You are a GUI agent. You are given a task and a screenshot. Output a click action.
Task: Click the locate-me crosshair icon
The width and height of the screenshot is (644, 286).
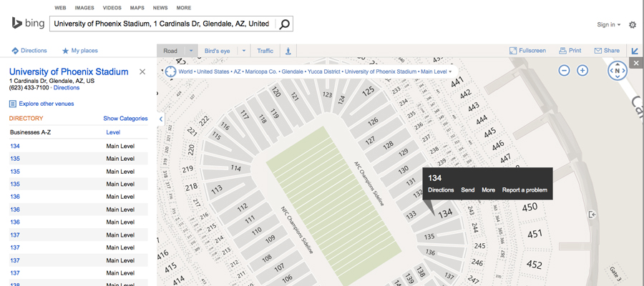click(x=170, y=71)
